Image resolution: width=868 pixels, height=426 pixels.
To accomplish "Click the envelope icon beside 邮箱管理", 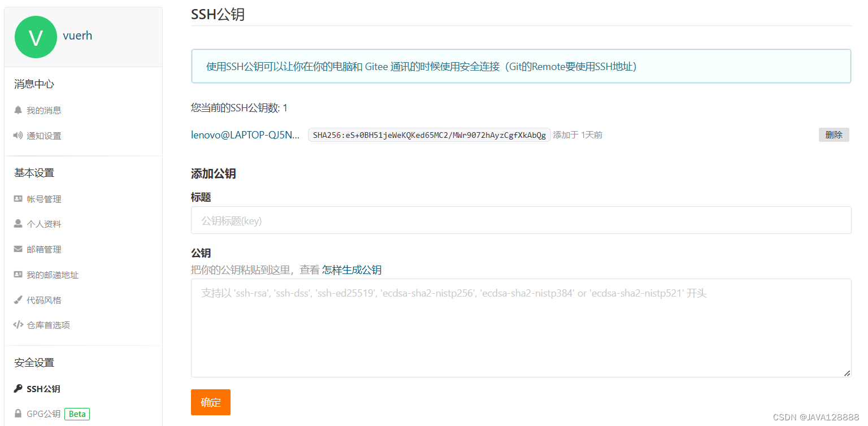I will [18, 249].
